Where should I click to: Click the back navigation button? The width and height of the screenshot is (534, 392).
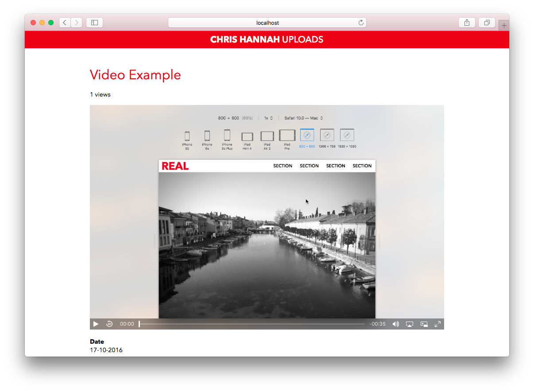[64, 22]
